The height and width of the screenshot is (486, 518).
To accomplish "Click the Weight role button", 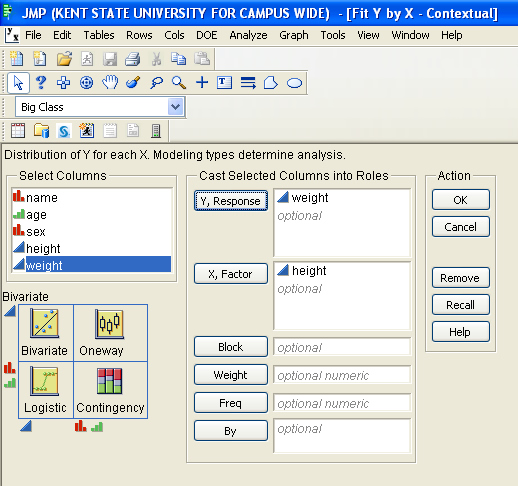I will pyautogui.click(x=231, y=375).
